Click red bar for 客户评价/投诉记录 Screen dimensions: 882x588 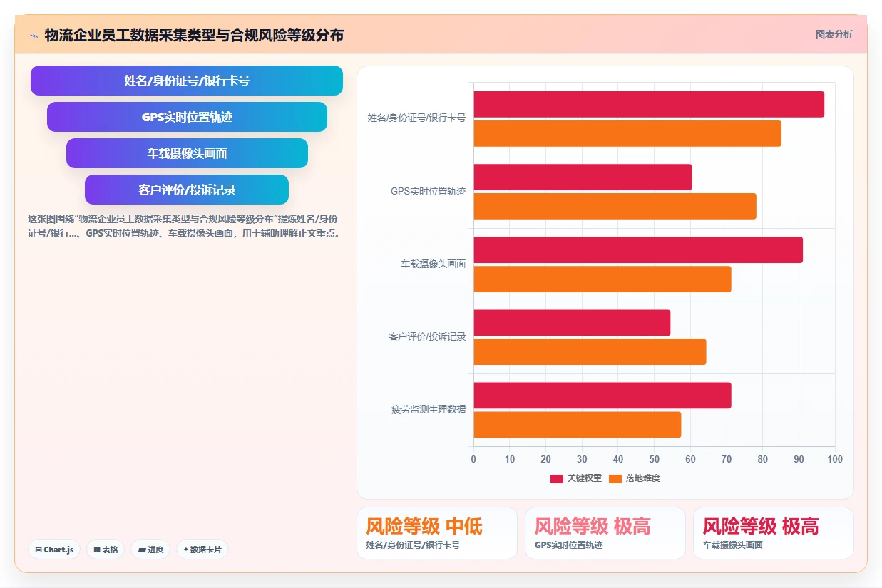pyautogui.click(x=572, y=322)
